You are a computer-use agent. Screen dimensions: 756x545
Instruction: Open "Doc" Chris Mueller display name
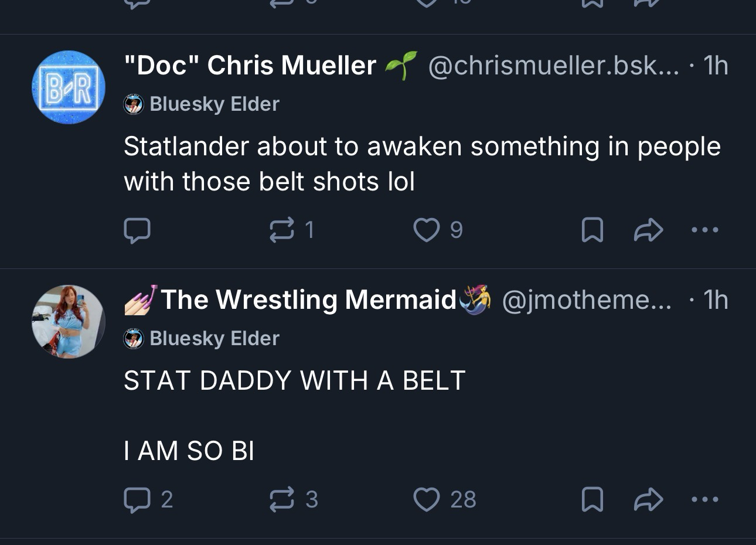[250, 65]
